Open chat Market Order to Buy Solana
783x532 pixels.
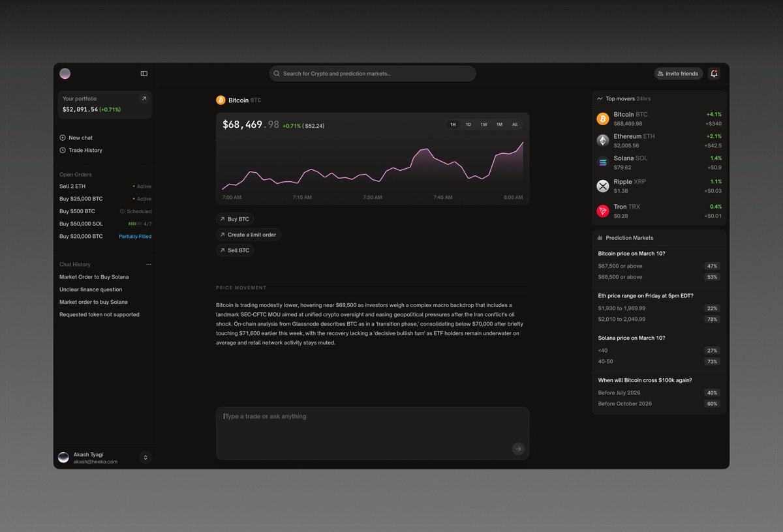(94, 277)
